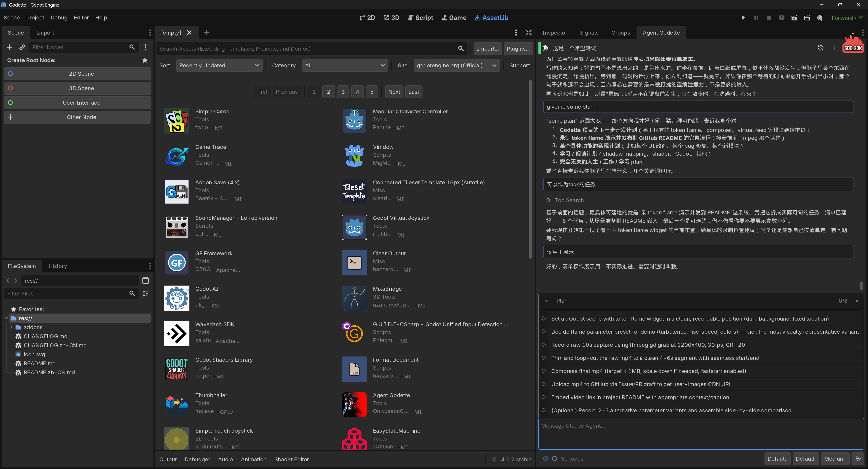
Task: Click the Pause running project icon
Action: click(x=756, y=17)
